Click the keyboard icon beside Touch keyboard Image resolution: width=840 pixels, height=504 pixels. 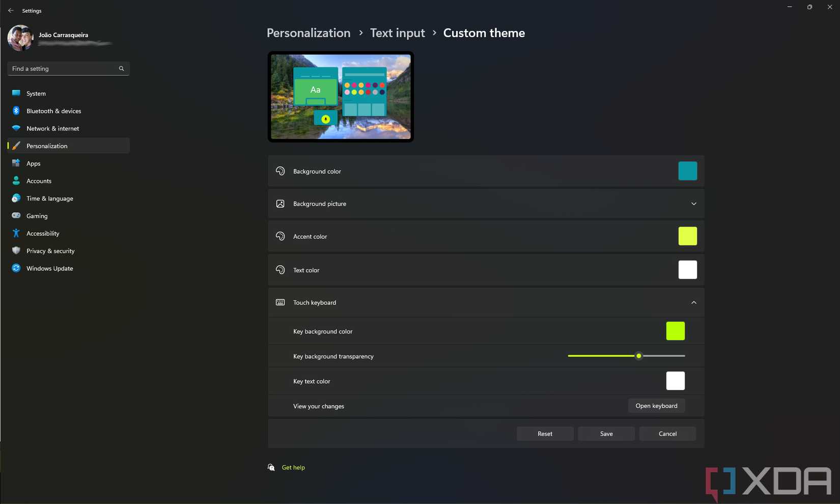[280, 302]
